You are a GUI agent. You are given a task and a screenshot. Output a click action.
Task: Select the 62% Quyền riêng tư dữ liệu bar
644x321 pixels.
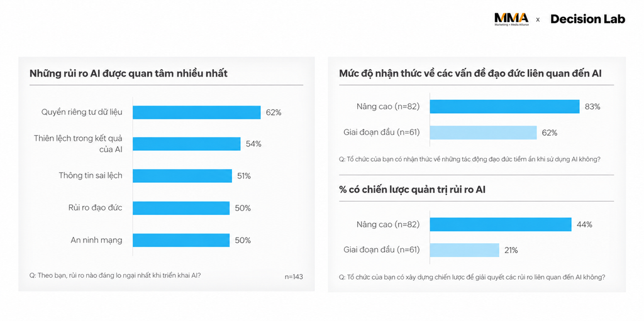(x=196, y=112)
